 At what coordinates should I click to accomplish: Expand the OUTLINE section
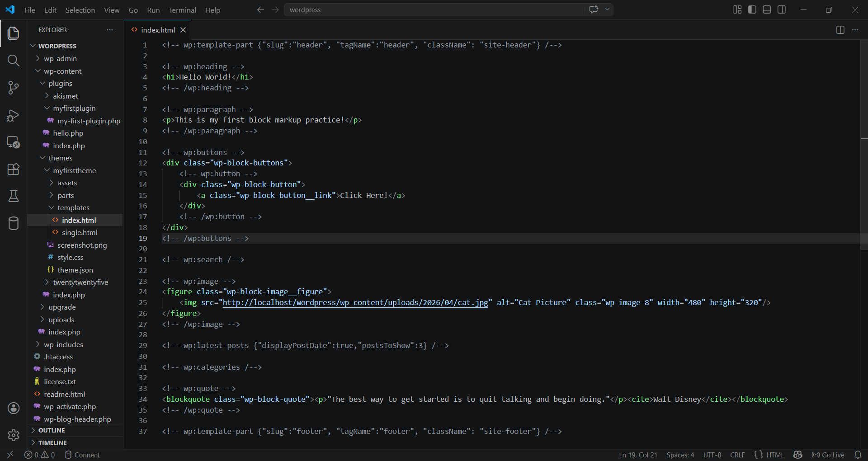pos(52,430)
